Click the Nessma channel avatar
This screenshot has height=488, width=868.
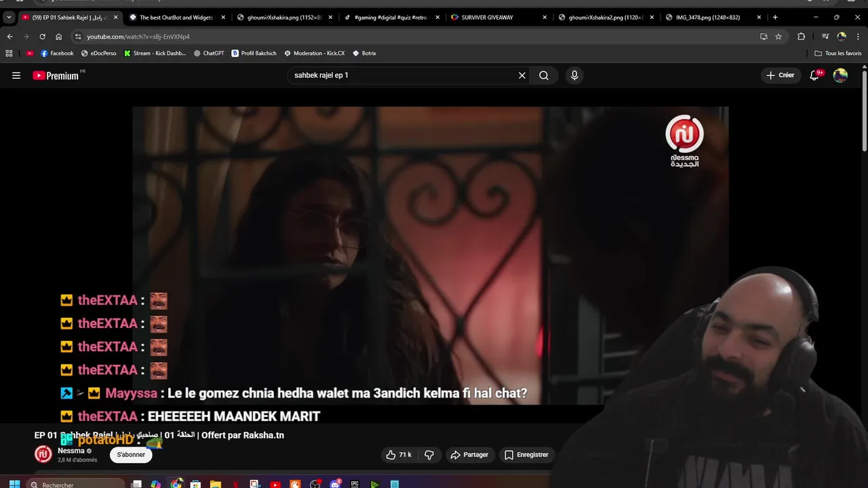point(43,455)
